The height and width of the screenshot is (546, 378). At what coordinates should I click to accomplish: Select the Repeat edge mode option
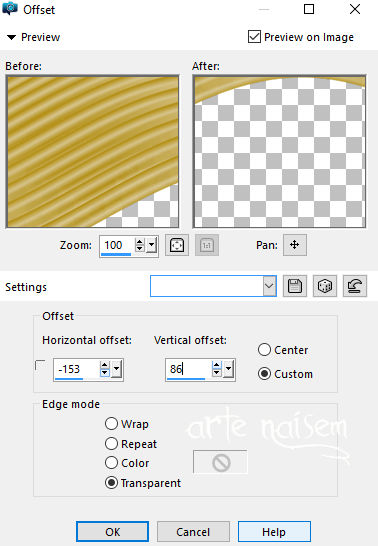pos(111,444)
